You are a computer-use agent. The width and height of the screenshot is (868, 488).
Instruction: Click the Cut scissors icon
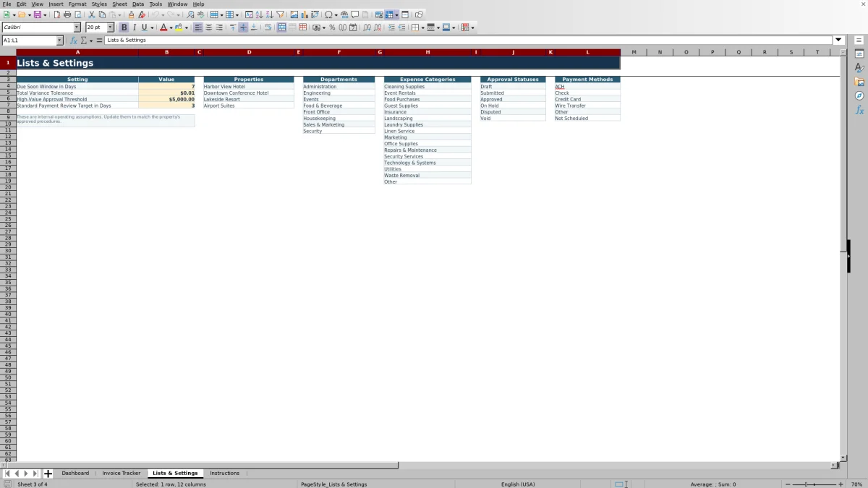(92, 14)
